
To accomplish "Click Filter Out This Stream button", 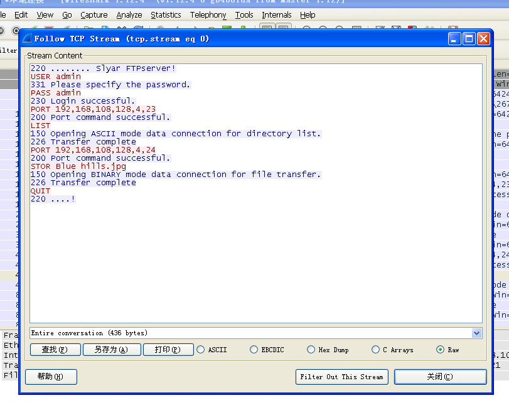I will click(342, 377).
